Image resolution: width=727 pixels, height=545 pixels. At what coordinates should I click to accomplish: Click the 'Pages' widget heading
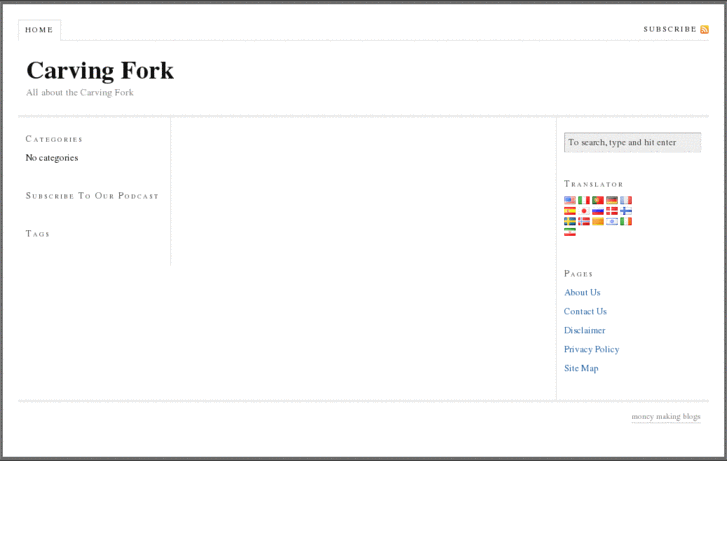pyautogui.click(x=578, y=274)
